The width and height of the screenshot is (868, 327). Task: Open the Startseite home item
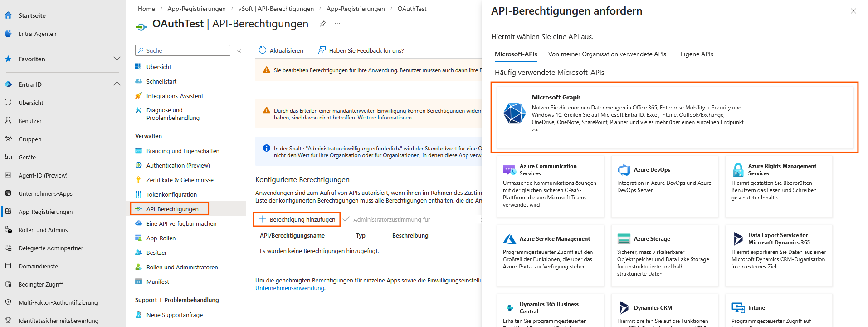(x=32, y=15)
